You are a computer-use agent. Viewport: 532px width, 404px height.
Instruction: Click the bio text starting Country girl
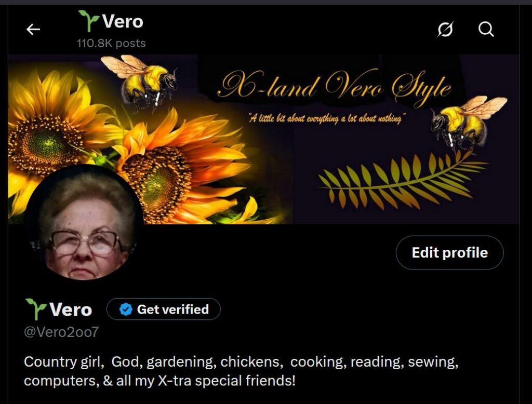(x=241, y=371)
